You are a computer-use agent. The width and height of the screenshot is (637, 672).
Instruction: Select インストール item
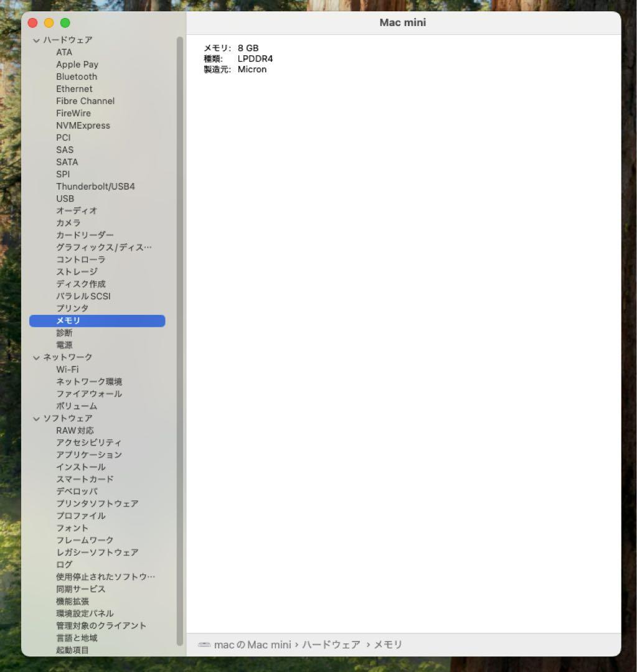click(x=81, y=467)
